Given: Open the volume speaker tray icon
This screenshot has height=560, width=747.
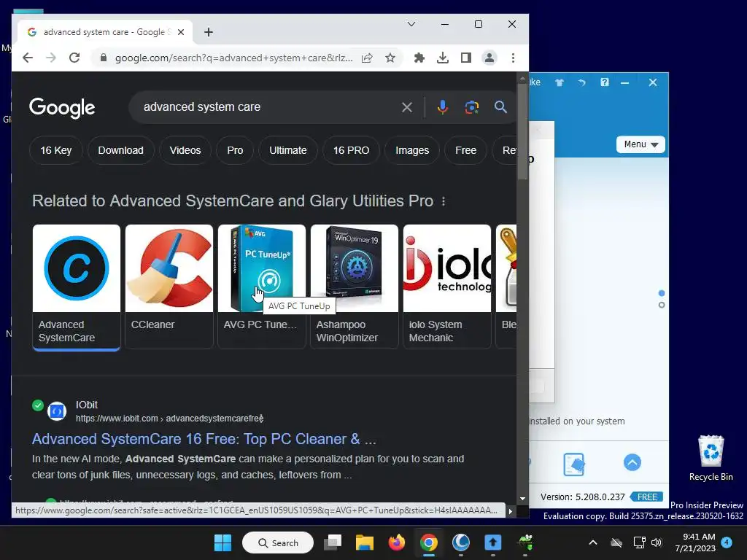Looking at the screenshot, I should tap(657, 542).
